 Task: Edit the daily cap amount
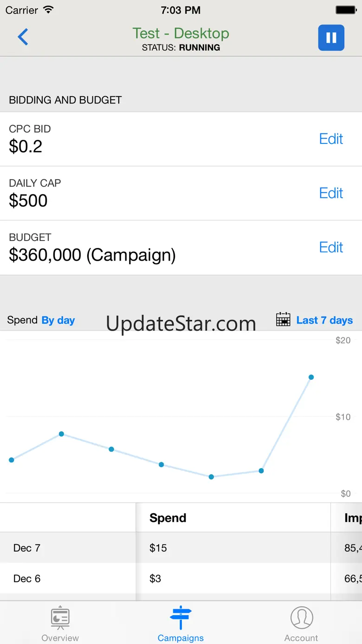pyautogui.click(x=331, y=193)
